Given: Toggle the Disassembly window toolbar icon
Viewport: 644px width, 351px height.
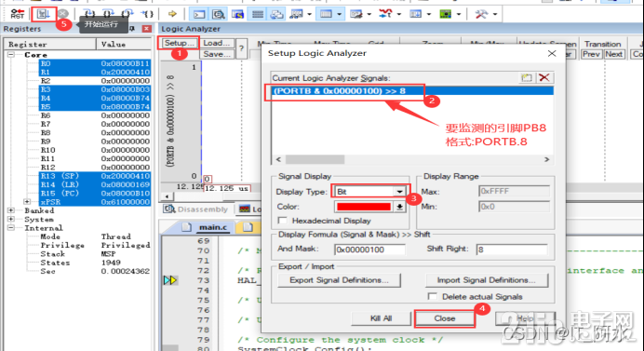Looking at the screenshot, I should [219, 14].
